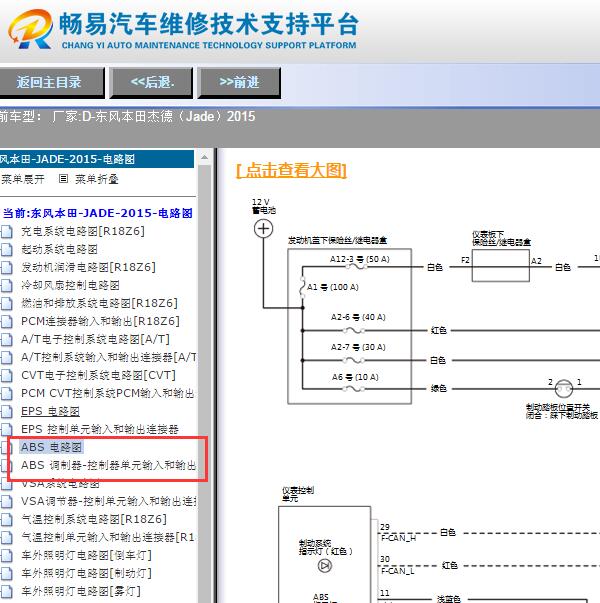Open 起动系统电路图 entry

59,249
